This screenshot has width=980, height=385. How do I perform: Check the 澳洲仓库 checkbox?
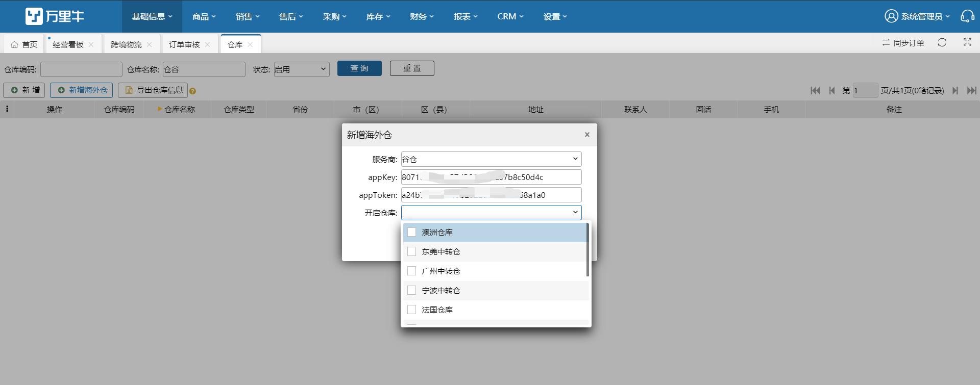coord(412,232)
